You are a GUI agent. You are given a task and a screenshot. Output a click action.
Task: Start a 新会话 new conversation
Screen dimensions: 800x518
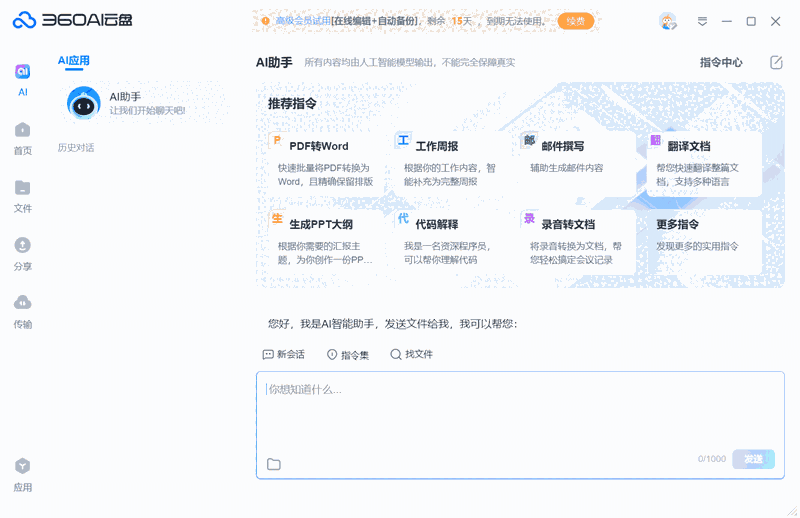[x=284, y=354]
